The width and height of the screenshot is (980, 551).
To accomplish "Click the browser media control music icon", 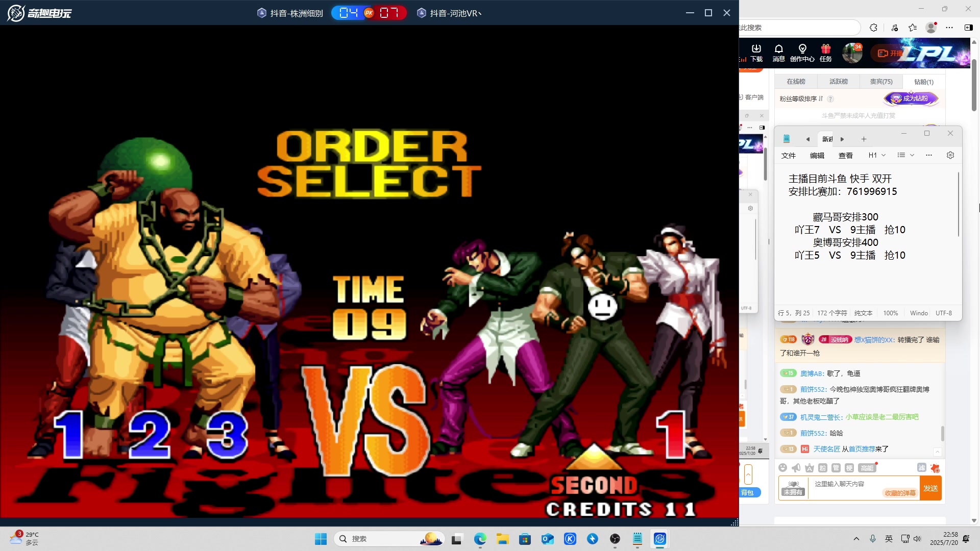I will 894,28.
